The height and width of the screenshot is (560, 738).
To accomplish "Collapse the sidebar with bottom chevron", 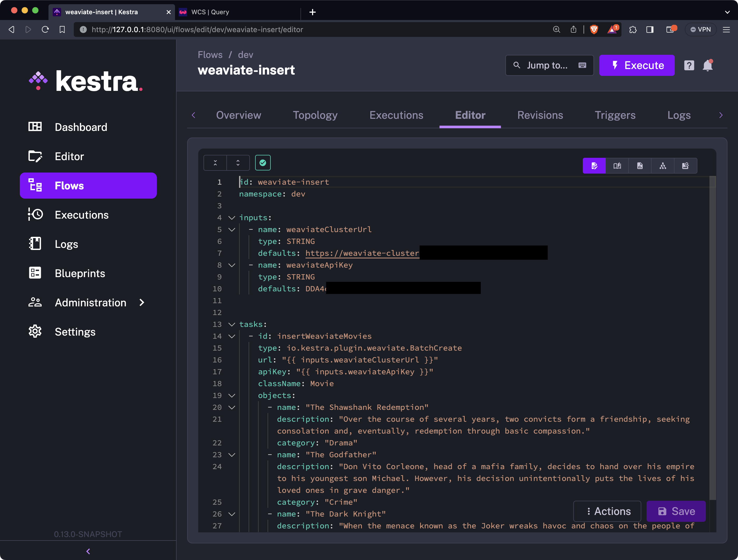I will pyautogui.click(x=88, y=551).
